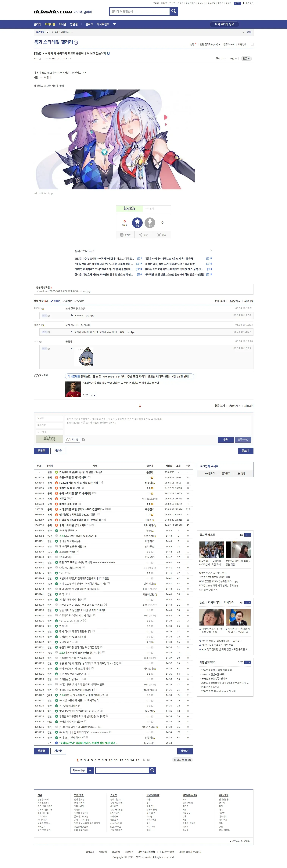287x868 pixels.
Task: Click the 등록 comment submit button
Action: (x=225, y=439)
